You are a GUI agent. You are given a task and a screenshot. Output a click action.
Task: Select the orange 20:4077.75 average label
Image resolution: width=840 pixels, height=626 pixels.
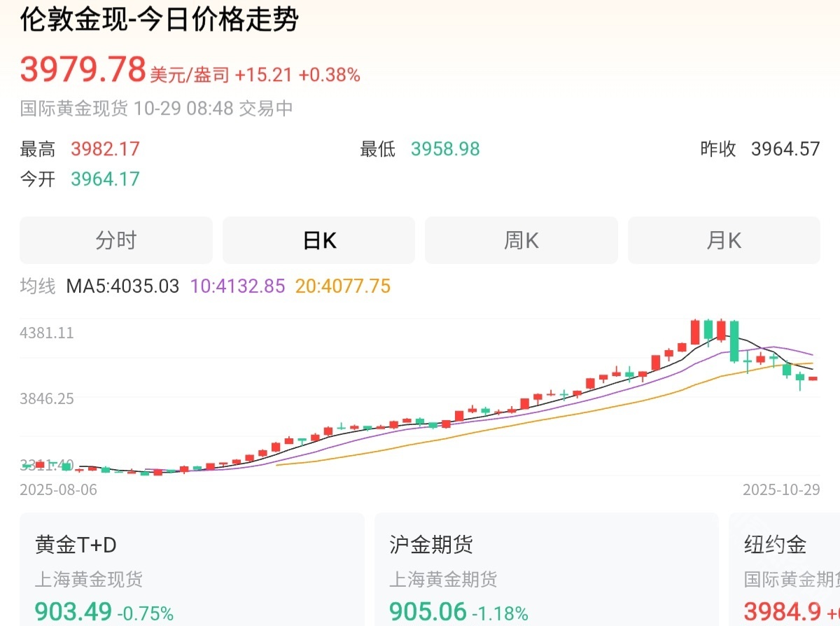point(343,286)
